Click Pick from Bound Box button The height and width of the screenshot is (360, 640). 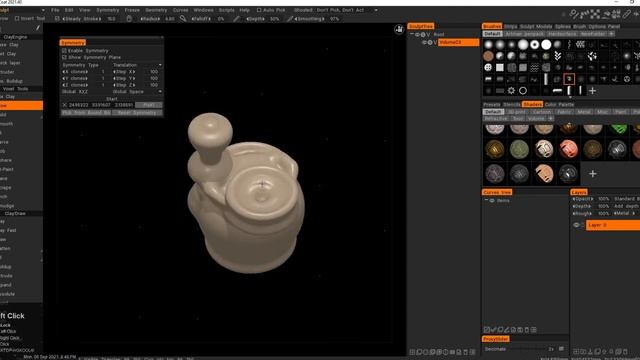click(86, 113)
